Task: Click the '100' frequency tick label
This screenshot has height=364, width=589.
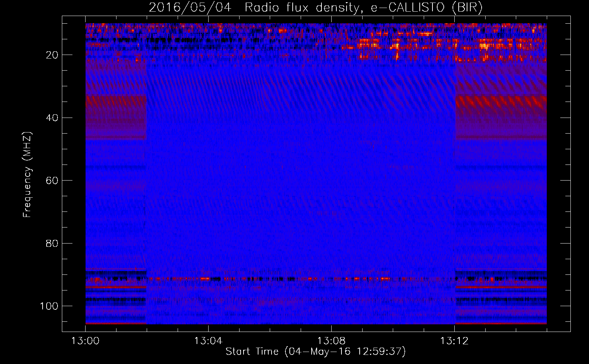Action: tap(49, 306)
